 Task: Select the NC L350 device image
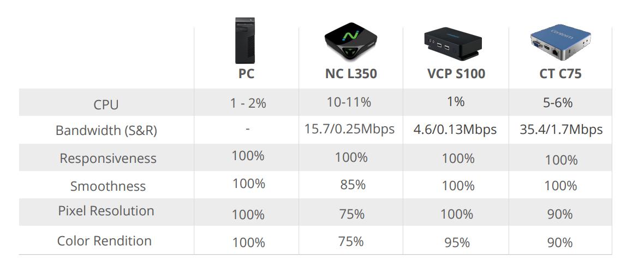[351, 43]
